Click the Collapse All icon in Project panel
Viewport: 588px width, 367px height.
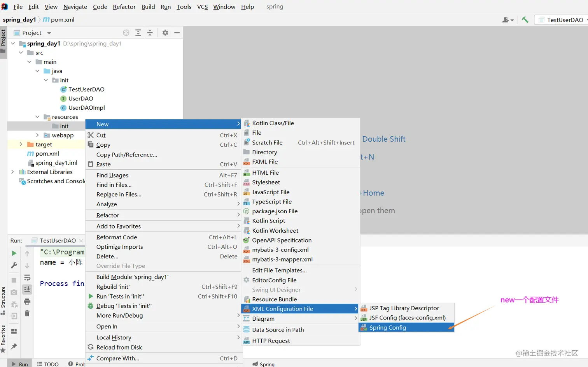(150, 33)
